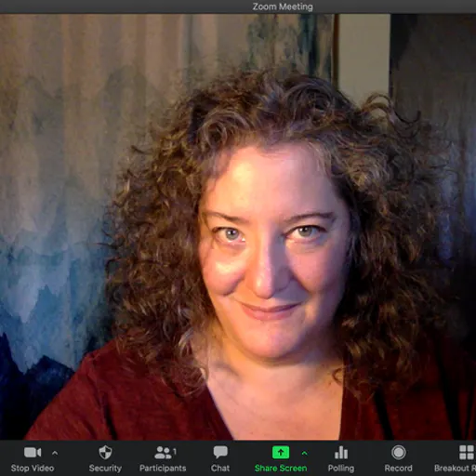Click the participant count number 1
The image size is (476, 476).
tap(175, 452)
